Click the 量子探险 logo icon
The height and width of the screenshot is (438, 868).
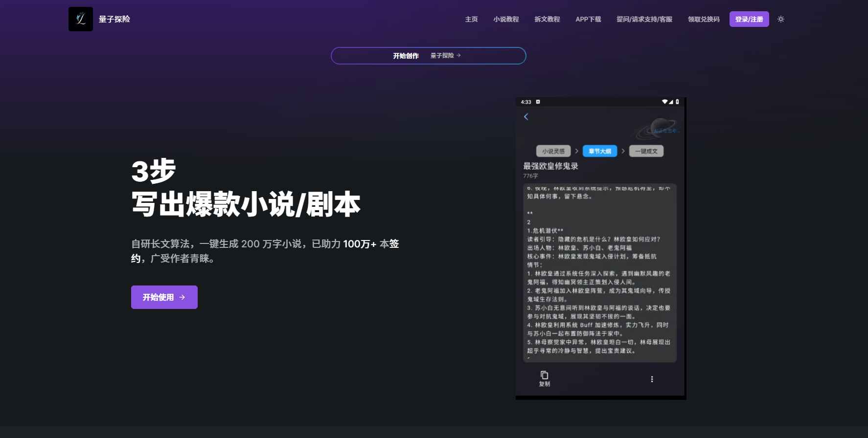click(81, 19)
